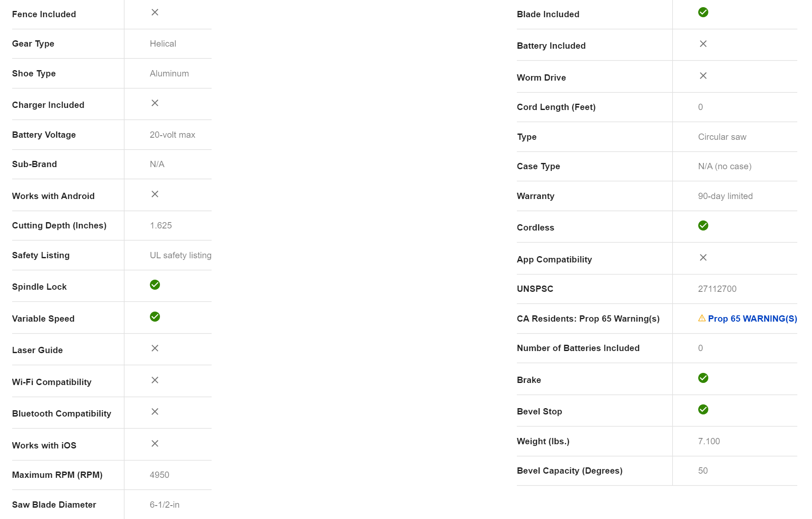Click the Battery Voltage value 20-volt max
Image resolution: width=812 pixels, height=519 pixels.
point(172,135)
